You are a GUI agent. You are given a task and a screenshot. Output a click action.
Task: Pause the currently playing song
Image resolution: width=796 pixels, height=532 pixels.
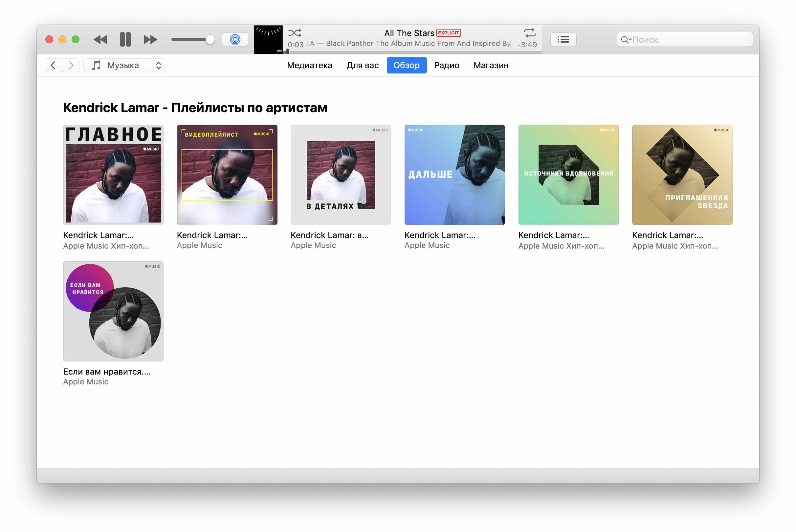125,39
